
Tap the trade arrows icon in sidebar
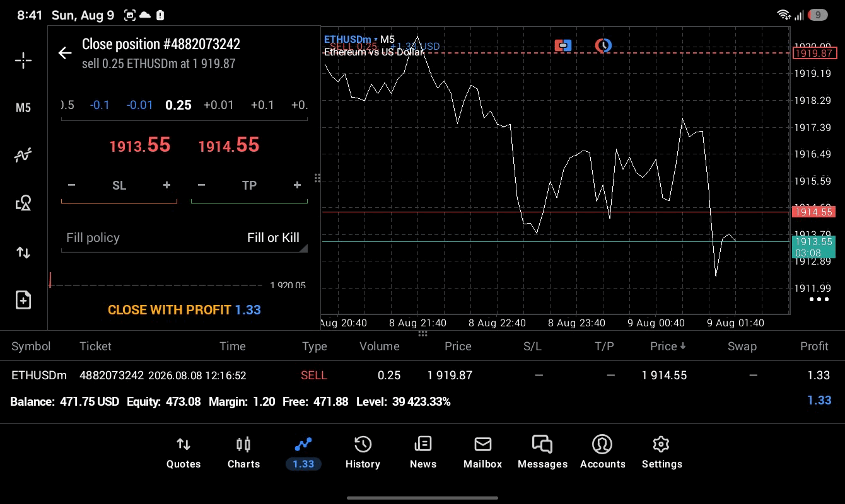(23, 253)
